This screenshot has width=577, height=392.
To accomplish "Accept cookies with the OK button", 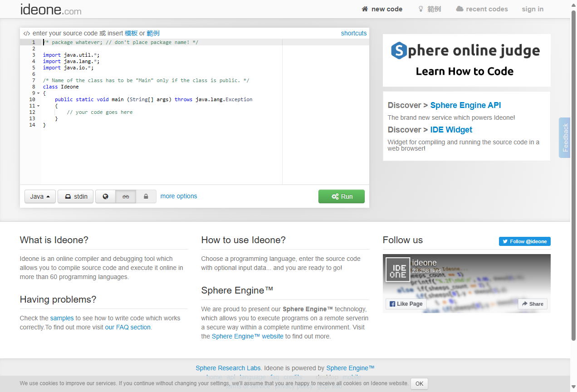I will coord(419,383).
